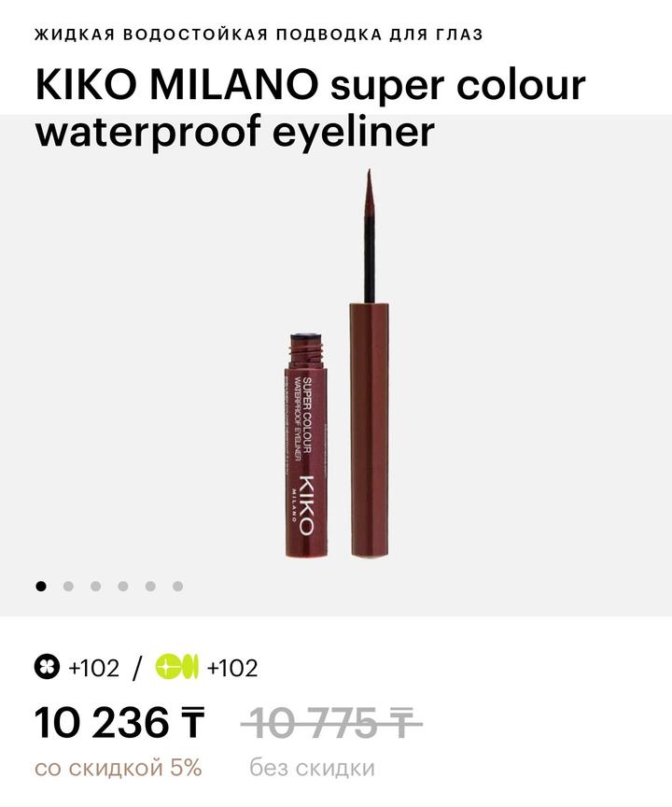The height and width of the screenshot is (807, 672).
Task: Go to third image carousel dot
Action: (95, 587)
